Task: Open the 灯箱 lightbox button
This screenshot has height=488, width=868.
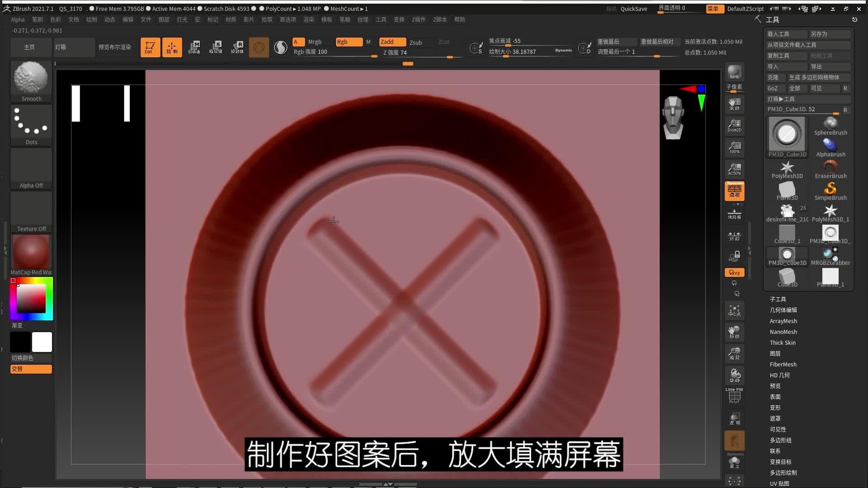Action: pyautogui.click(x=75, y=47)
